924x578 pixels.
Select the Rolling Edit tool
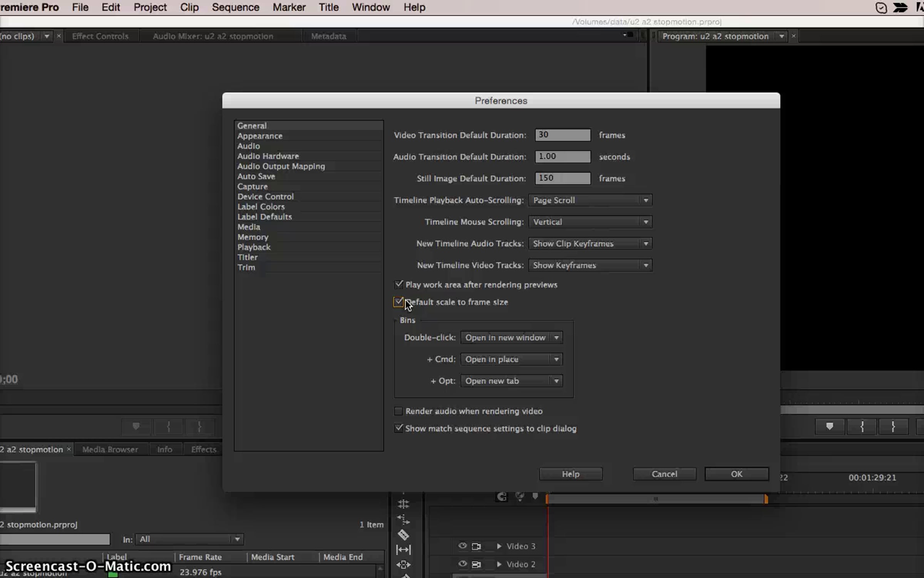[403, 504]
